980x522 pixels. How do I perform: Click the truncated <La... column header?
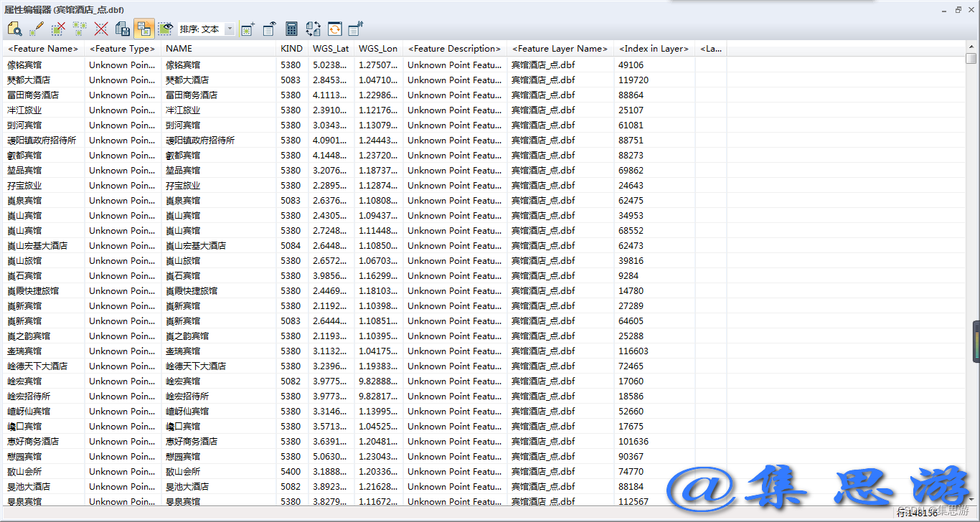[x=711, y=49]
